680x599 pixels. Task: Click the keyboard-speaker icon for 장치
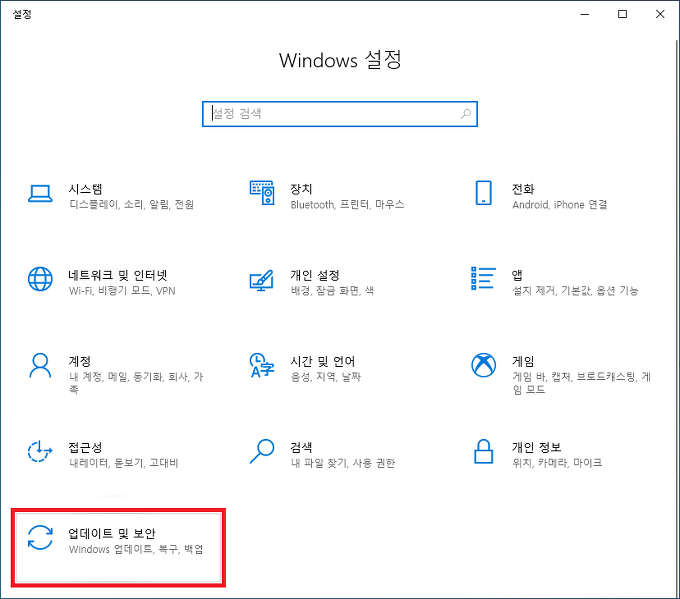(x=262, y=193)
